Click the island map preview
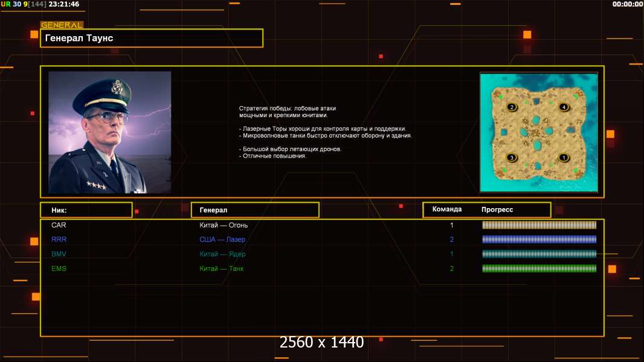This screenshot has height=362, width=644. coord(539,132)
